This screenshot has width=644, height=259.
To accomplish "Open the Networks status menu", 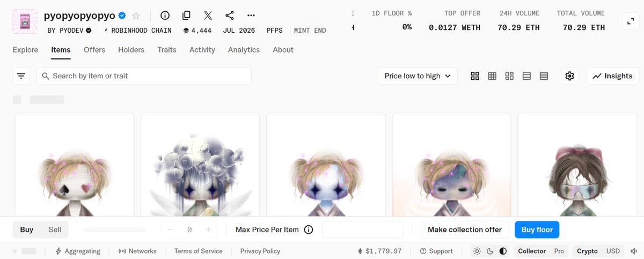I will [x=137, y=251].
